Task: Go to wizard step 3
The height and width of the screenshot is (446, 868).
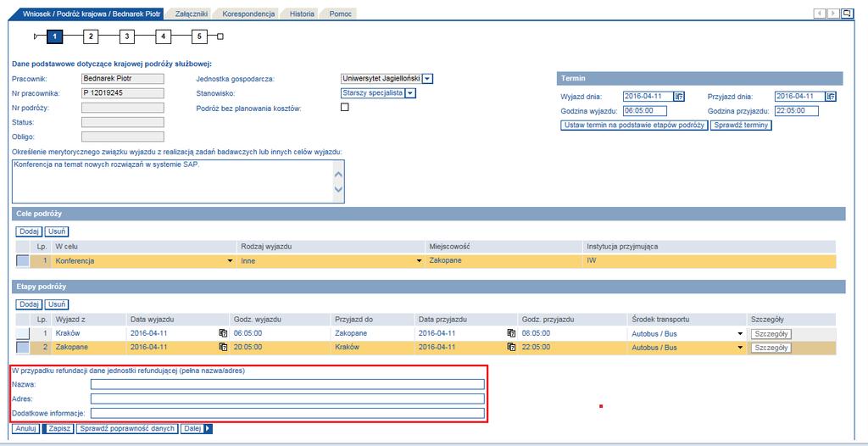Action: coord(127,36)
